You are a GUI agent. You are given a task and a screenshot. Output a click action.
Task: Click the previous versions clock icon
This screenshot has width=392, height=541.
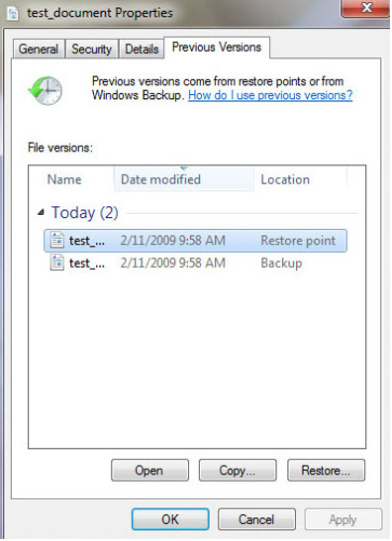tap(46, 91)
